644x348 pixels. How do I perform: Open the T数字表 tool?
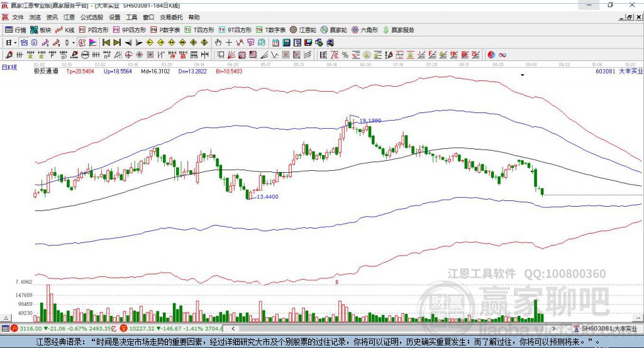click(270, 30)
